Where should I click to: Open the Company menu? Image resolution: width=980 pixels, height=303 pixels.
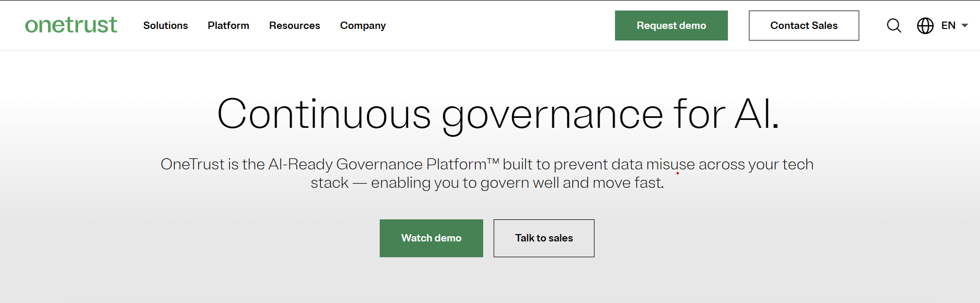click(363, 26)
